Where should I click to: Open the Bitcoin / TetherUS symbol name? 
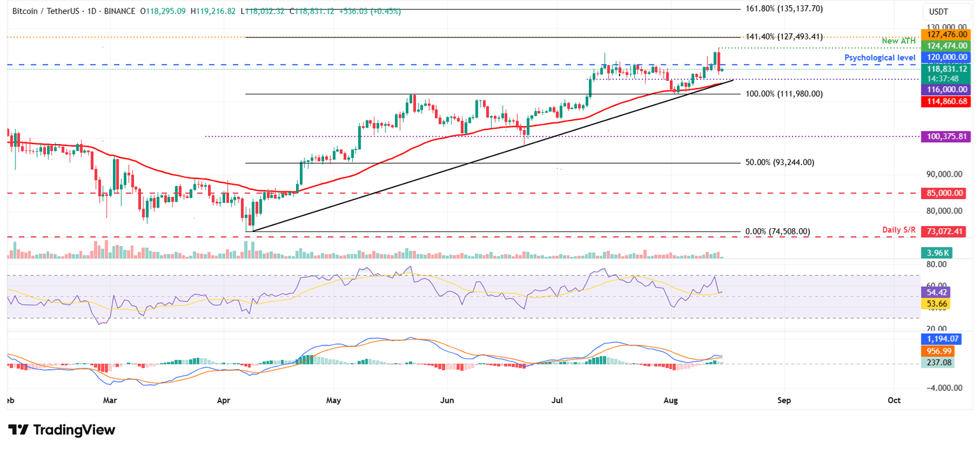click(x=45, y=11)
